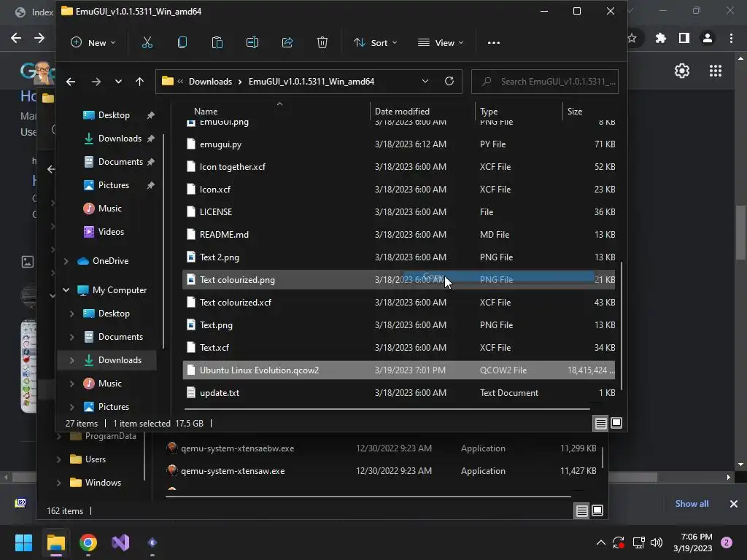Switch back window to details view icon

coord(581,511)
